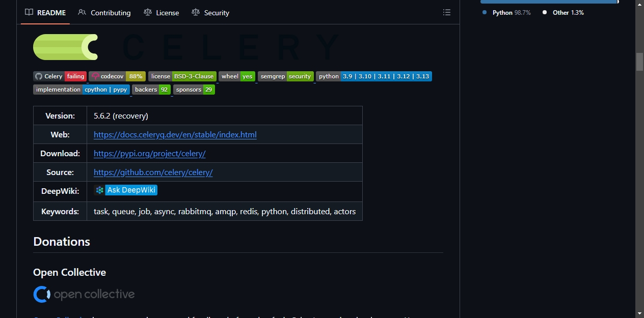This screenshot has height=318, width=644.
Task: Click the Celery failing build badge
Action: point(60,76)
